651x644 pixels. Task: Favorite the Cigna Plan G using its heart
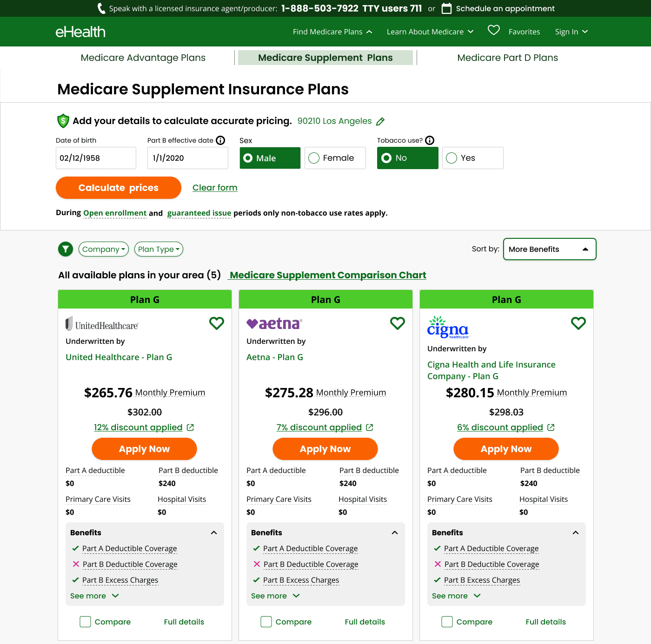click(578, 323)
